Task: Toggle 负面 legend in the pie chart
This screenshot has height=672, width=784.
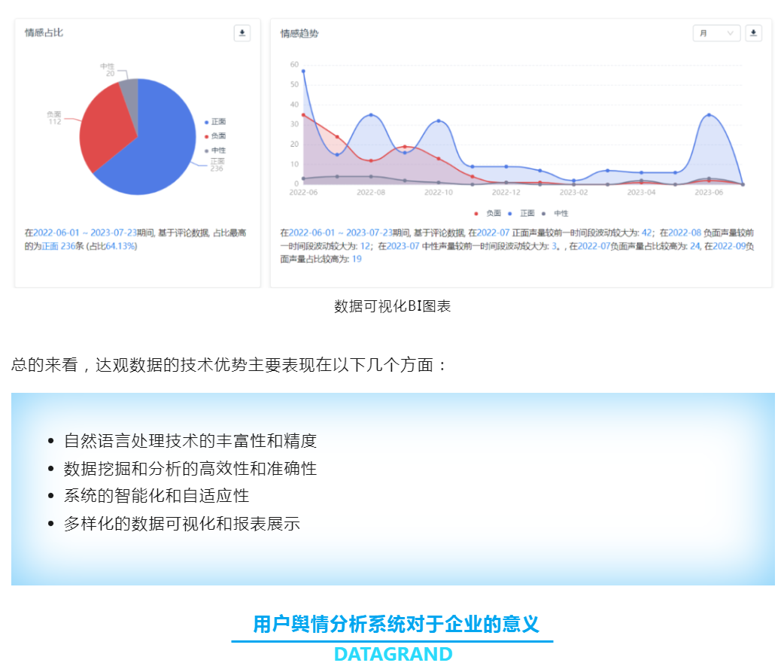Action: (217, 136)
